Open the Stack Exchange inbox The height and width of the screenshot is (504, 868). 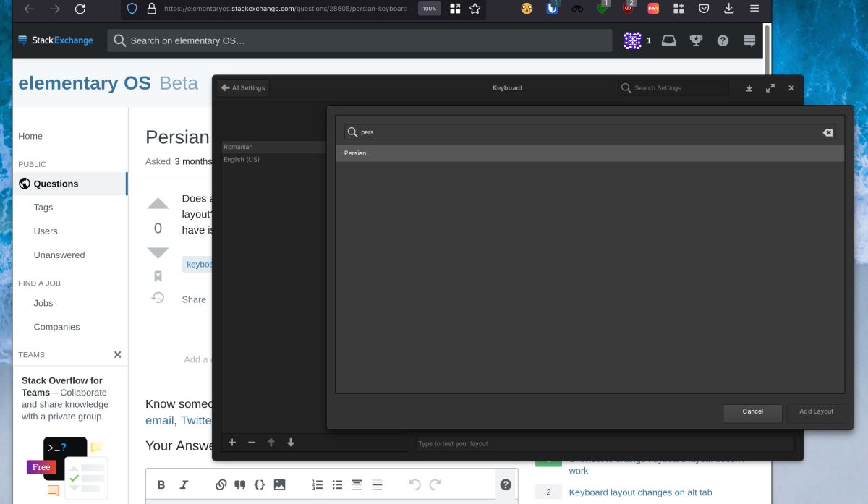[669, 40]
